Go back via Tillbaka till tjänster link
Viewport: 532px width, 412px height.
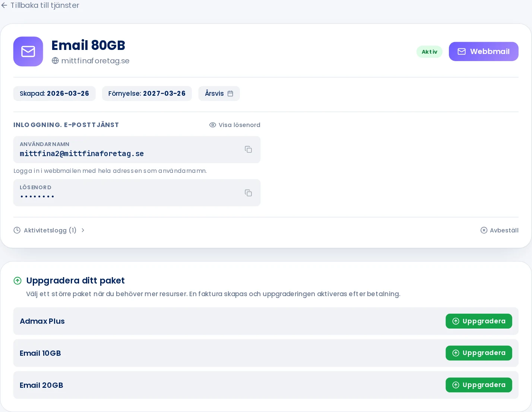[x=40, y=5]
